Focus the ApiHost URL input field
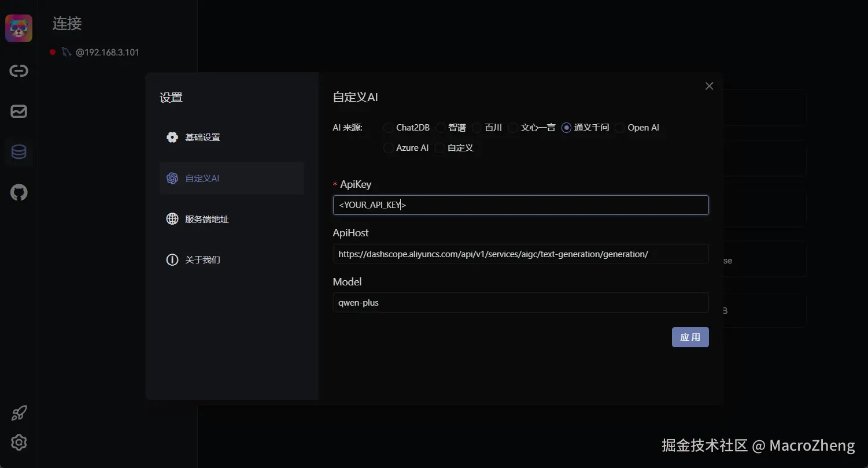Viewport: 868px width, 468px height. [520, 254]
